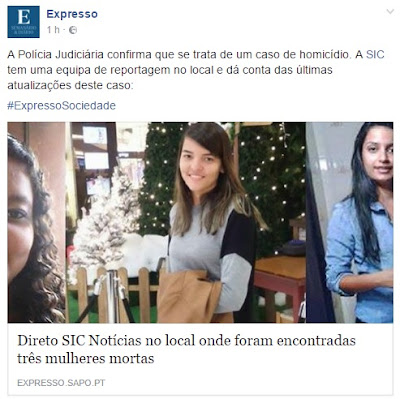
Task: Follow the SIC link in post text
Action: [x=375, y=54]
